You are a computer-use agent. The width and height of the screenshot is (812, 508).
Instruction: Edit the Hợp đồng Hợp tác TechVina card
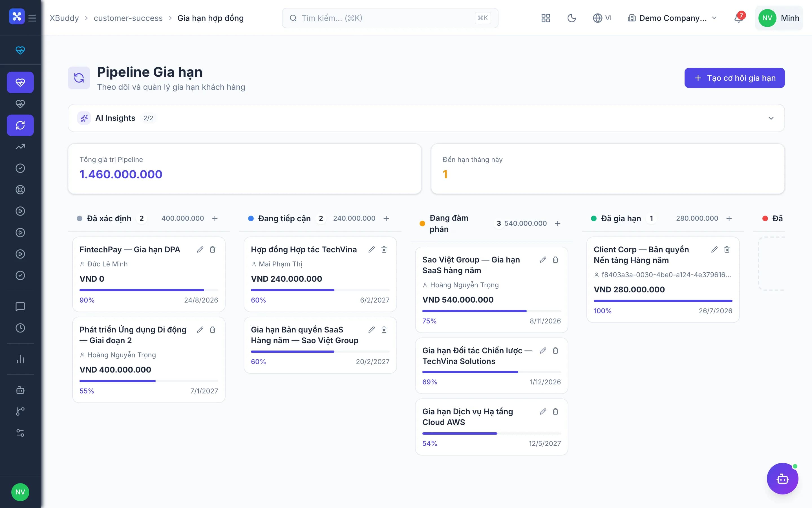coord(371,250)
